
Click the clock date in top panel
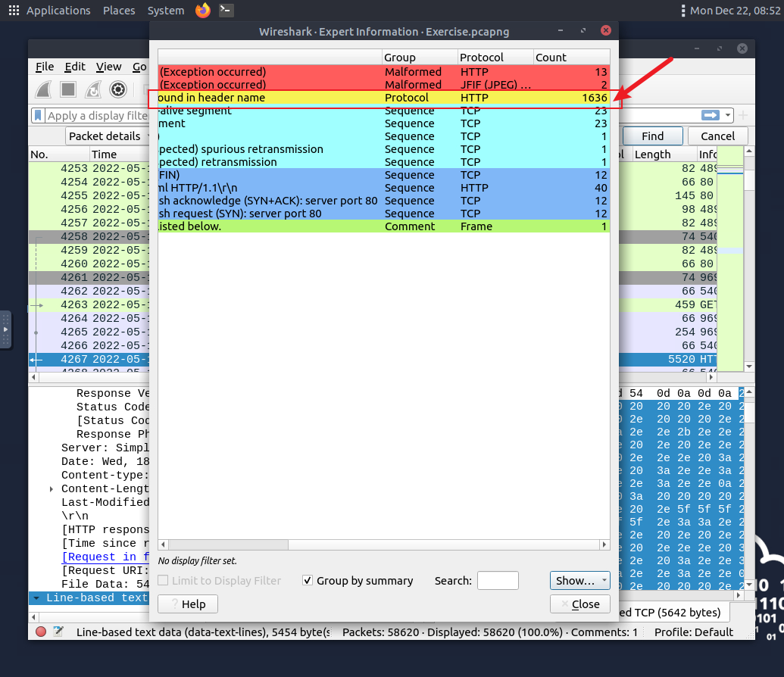pyautogui.click(x=735, y=11)
